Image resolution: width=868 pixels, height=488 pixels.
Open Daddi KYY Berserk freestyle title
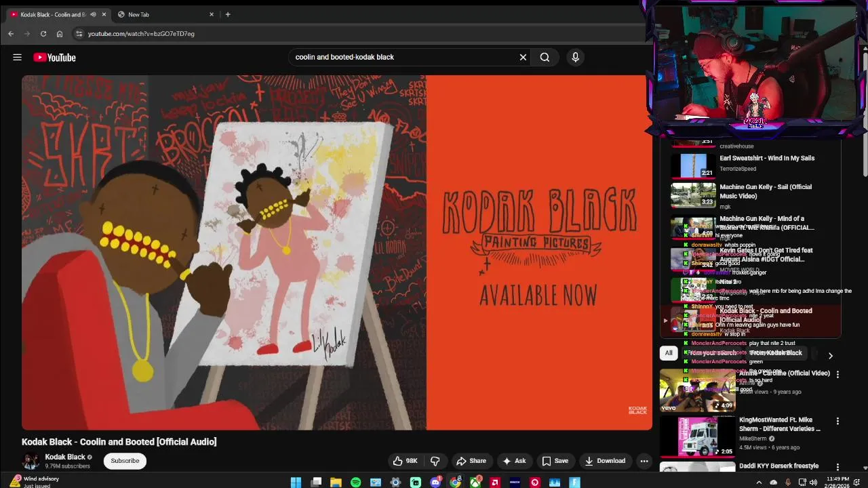tap(778, 466)
